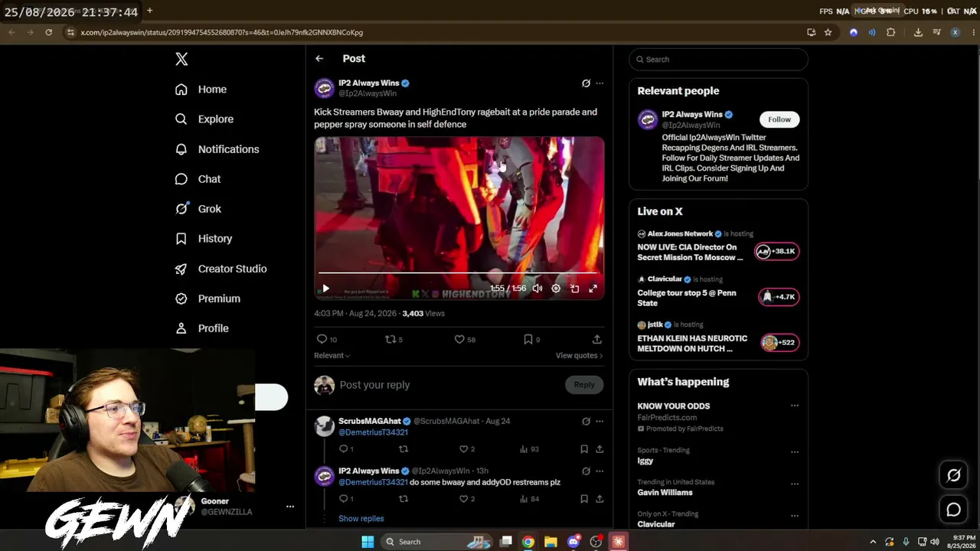
Task: Open floating Grok button at bottom right
Action: (953, 475)
